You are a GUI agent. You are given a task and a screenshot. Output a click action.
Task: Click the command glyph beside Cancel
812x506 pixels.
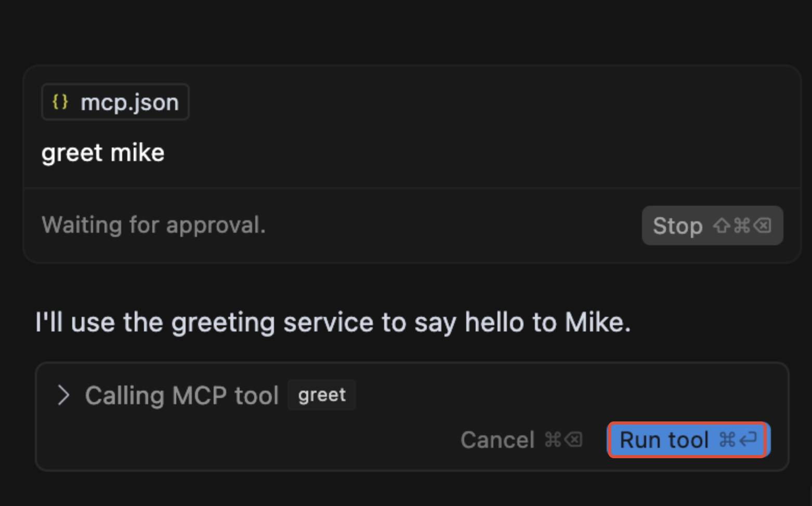(553, 440)
